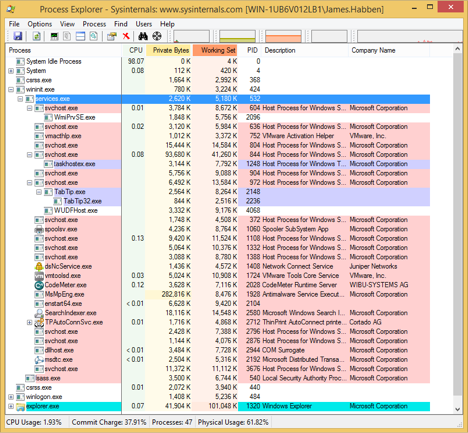Screen dimensions: 468x433
Task: Open the View menu
Action: pyautogui.click(x=67, y=24)
